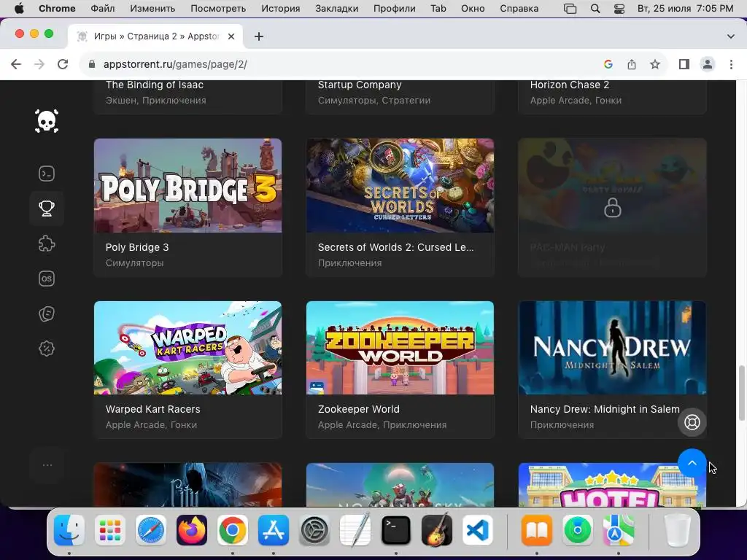This screenshot has width=747, height=560.
Task: Click the Симуляторы category under Poly Bridge 3
Action: (x=134, y=262)
